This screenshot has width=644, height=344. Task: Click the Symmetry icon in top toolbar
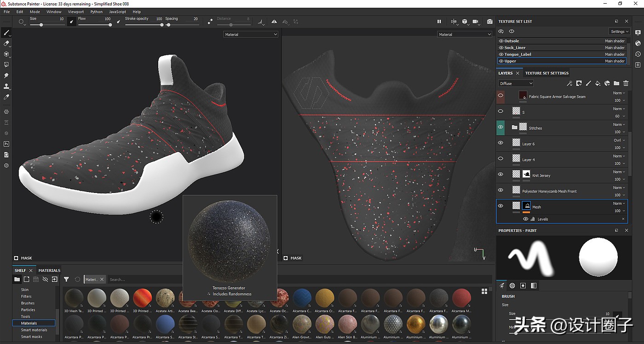coord(274,21)
